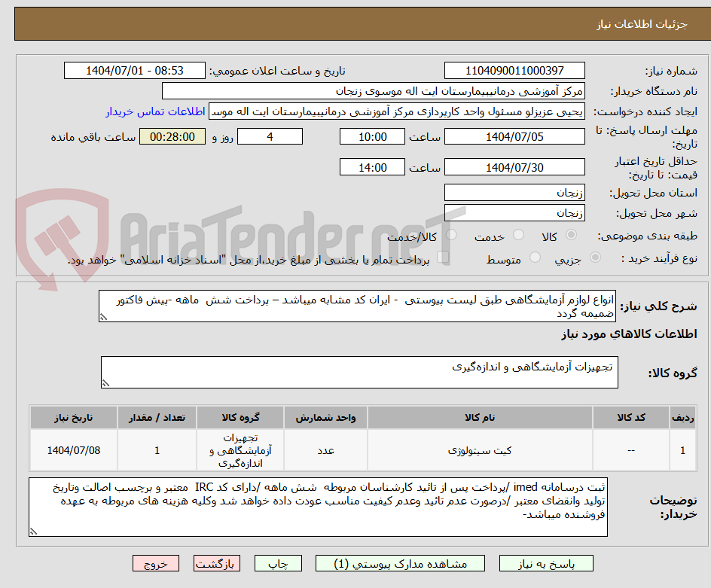Click the چاپ (print) button
The image size is (711, 588).
tap(277, 563)
